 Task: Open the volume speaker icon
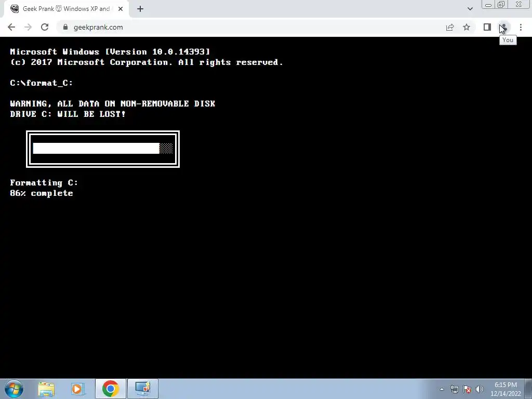(x=480, y=389)
